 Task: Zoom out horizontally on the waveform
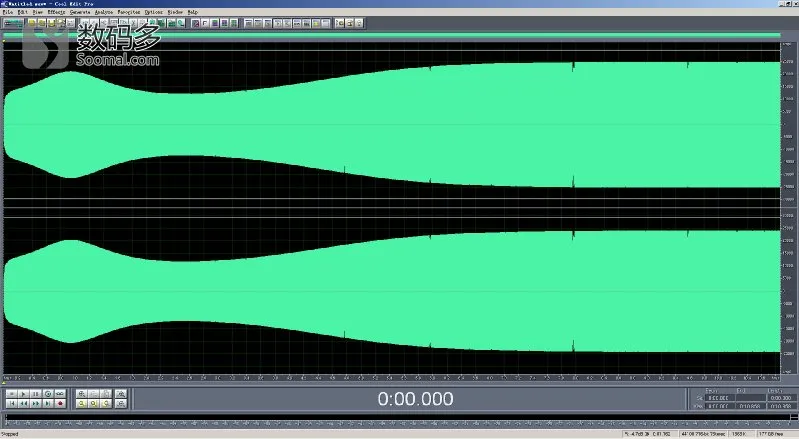pyautogui.click(x=94, y=394)
